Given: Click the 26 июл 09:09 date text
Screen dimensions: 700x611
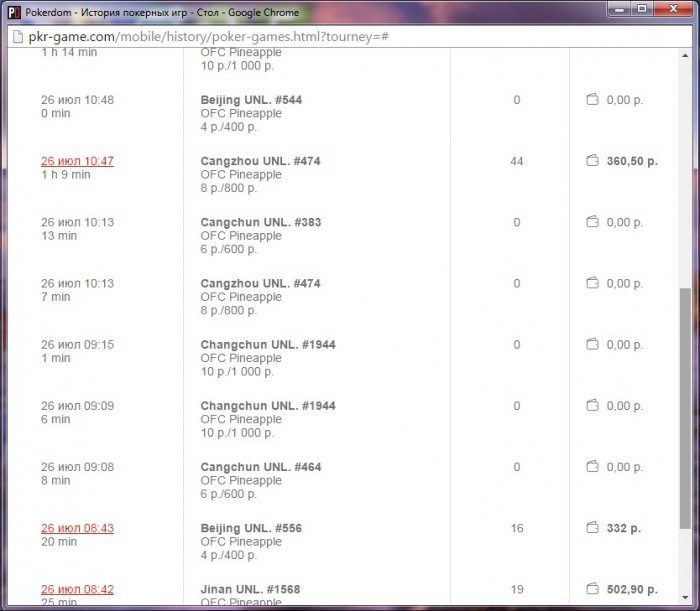Looking at the screenshot, I should pyautogui.click(x=78, y=406).
